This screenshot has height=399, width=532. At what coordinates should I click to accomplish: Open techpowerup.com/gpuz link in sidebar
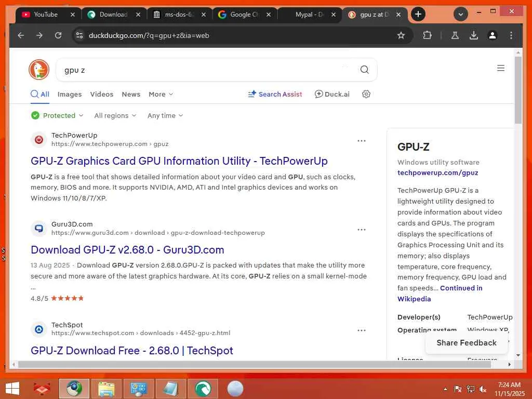[437, 172]
